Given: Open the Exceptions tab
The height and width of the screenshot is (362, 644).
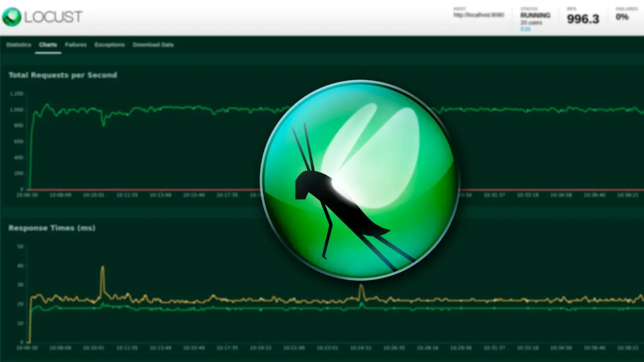Looking at the screenshot, I should coord(110,45).
